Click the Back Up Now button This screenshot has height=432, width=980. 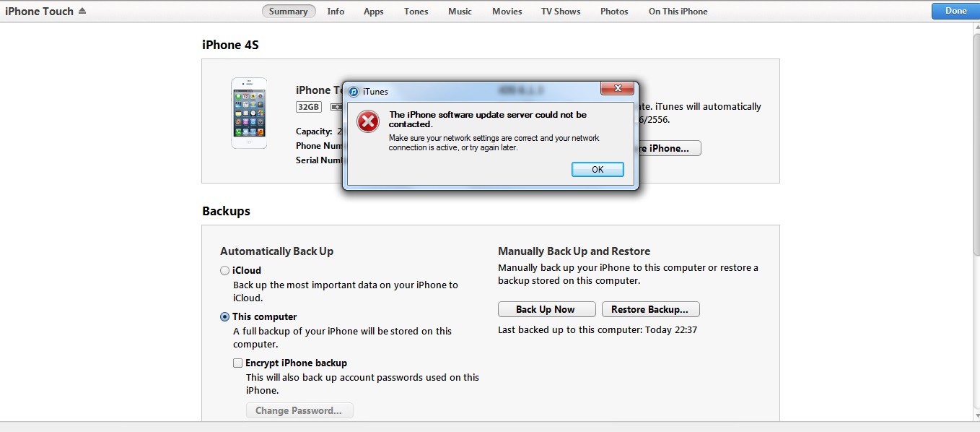point(546,309)
